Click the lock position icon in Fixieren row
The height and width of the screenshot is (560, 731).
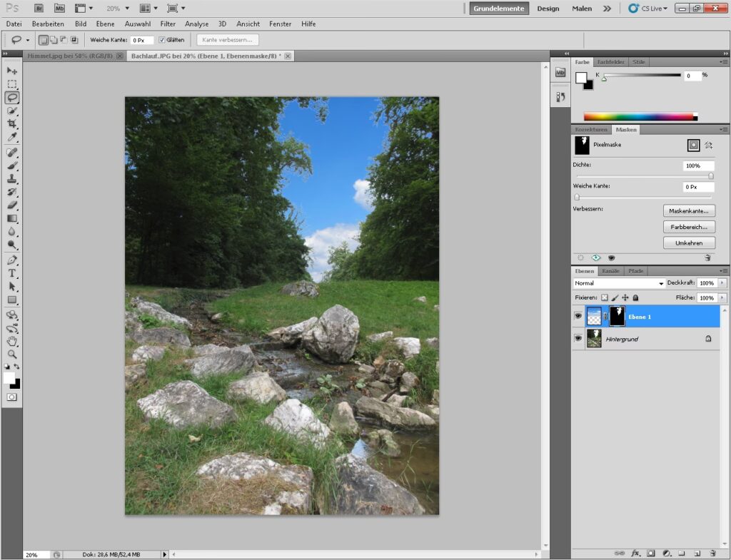tap(625, 297)
